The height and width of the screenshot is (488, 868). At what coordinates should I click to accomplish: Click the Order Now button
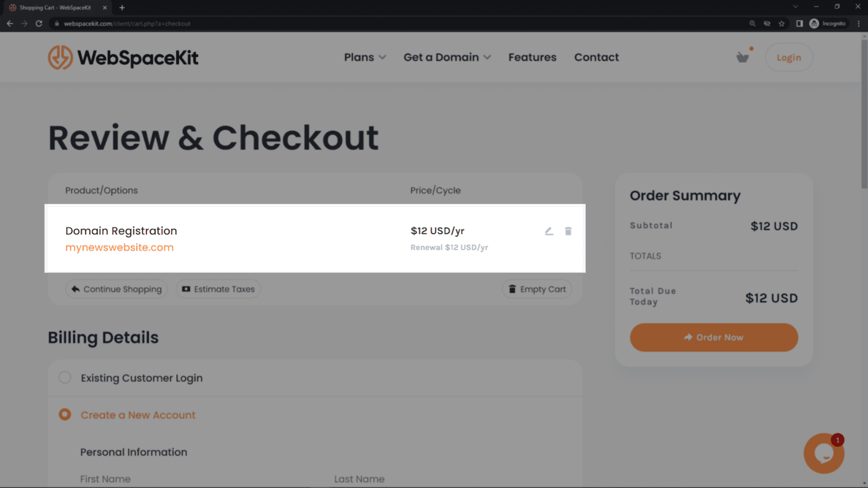click(x=714, y=337)
